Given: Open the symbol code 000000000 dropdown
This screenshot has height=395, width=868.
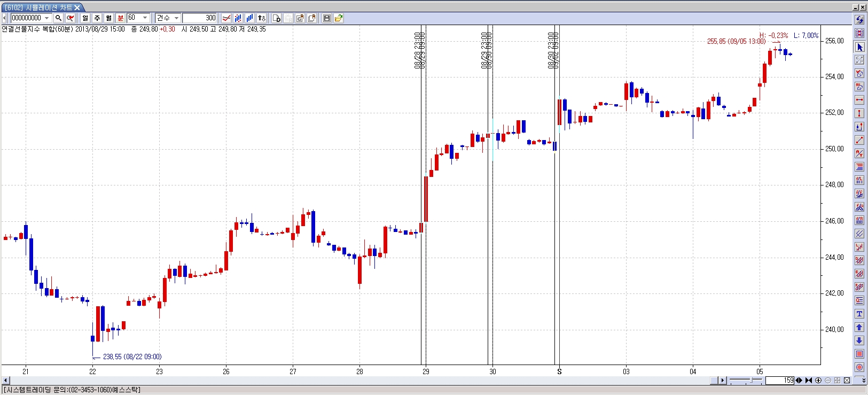Looking at the screenshot, I should coord(47,18).
